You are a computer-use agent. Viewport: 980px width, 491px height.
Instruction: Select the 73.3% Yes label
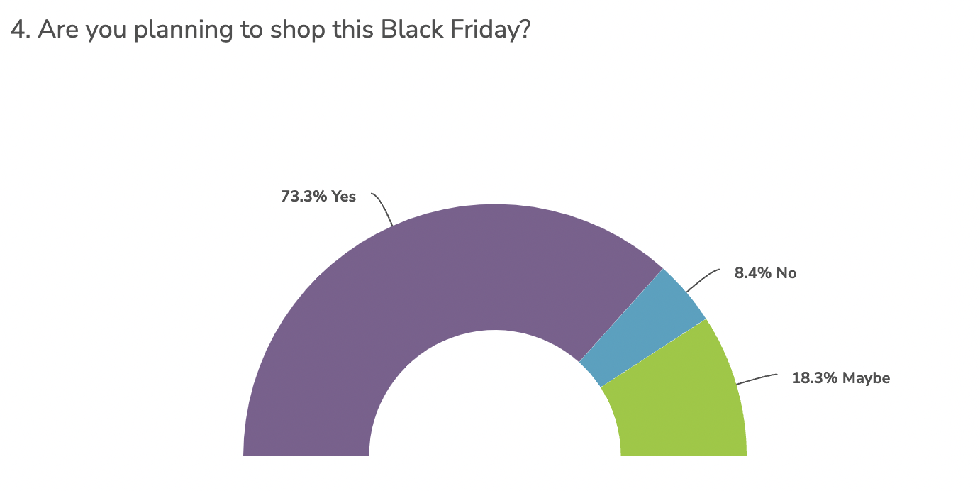(x=318, y=197)
